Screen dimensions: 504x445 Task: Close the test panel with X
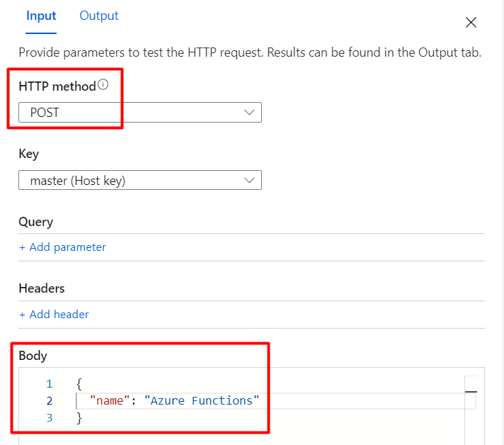click(471, 22)
